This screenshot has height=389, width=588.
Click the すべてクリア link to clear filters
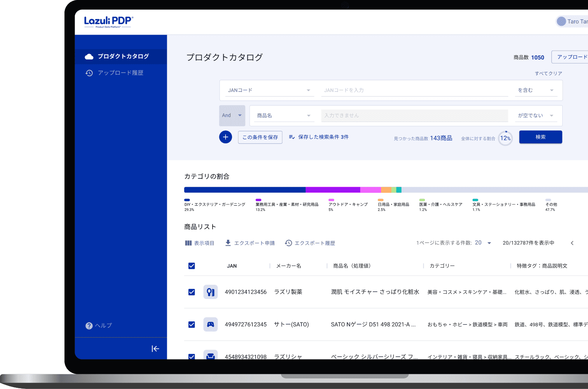click(x=548, y=73)
